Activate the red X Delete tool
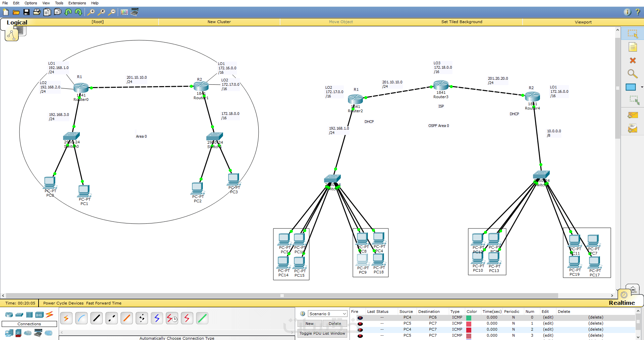 633,61
